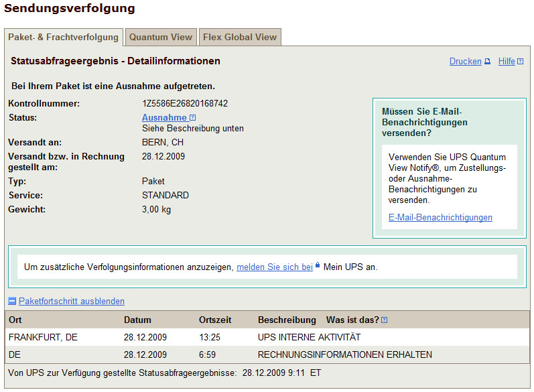Click RECHNUNGSINFORMATIONEN ERHALTEN description

click(344, 355)
